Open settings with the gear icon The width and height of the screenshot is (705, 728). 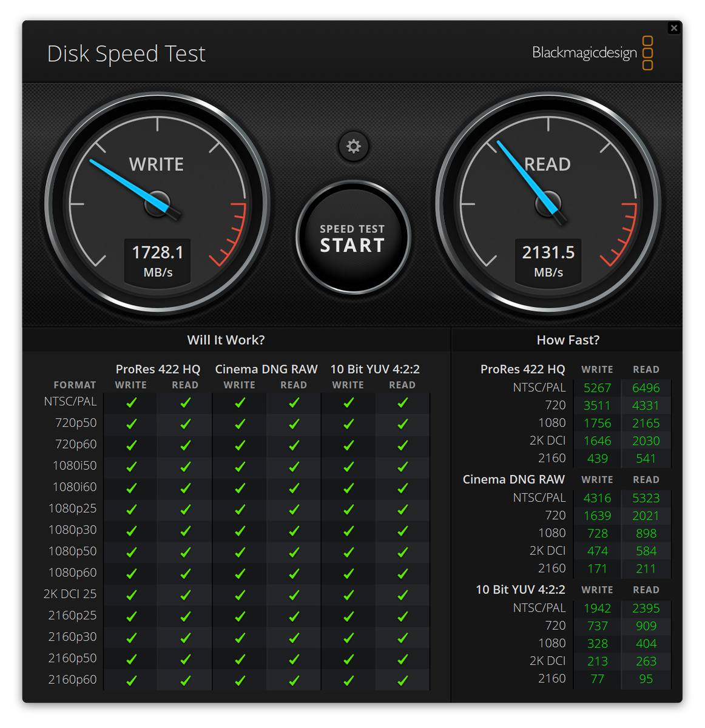[x=353, y=146]
